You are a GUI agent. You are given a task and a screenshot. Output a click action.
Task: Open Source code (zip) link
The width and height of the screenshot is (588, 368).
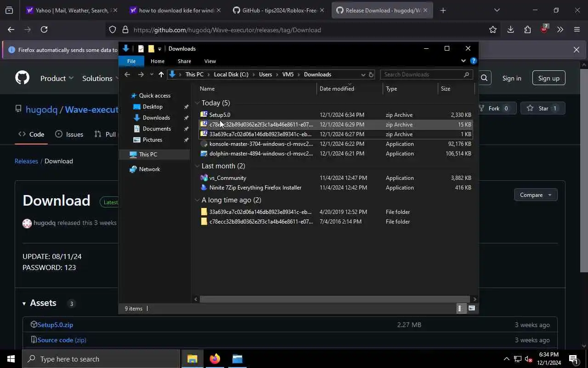62,340
